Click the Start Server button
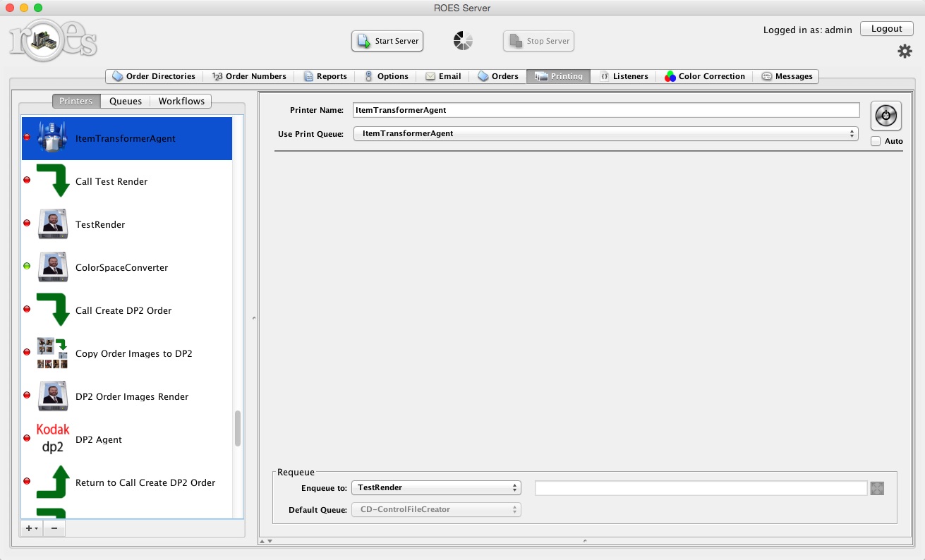Image resolution: width=925 pixels, height=560 pixels. click(x=387, y=41)
